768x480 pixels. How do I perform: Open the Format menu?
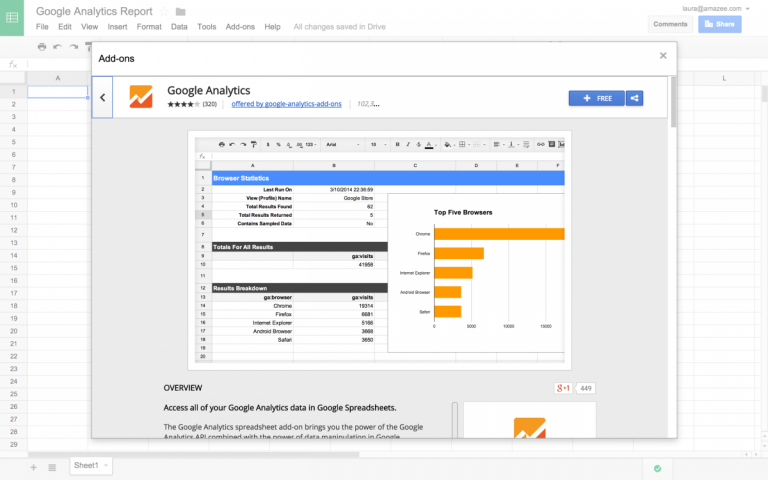click(149, 27)
